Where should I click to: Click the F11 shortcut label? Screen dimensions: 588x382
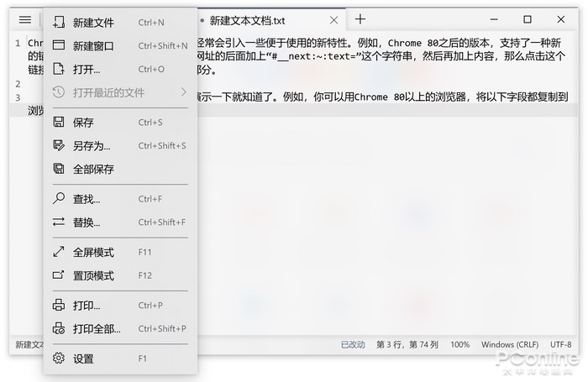(144, 252)
